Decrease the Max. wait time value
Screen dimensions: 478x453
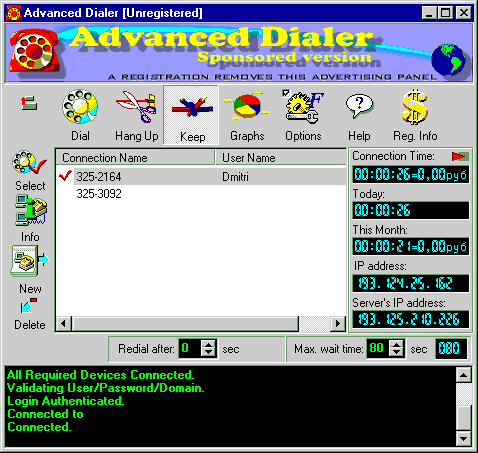click(396, 353)
